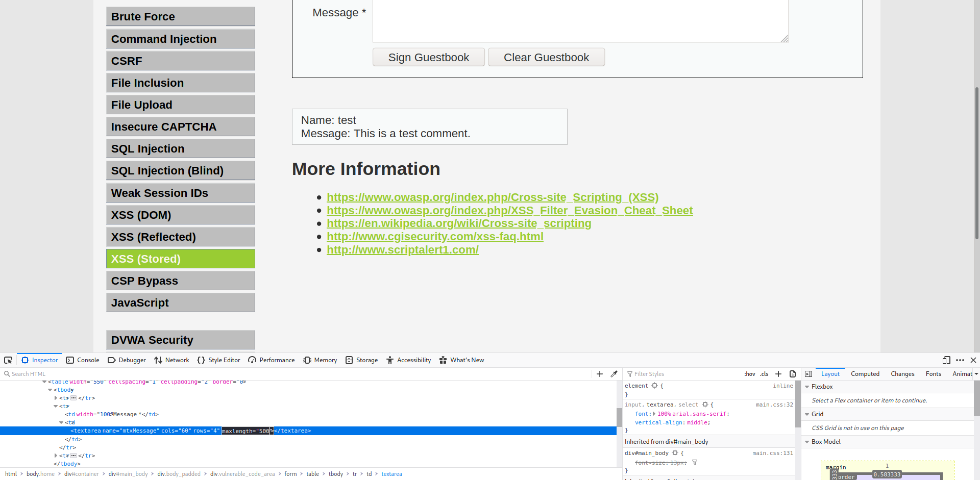
Task: Open the Fonts sidebar tab
Action: click(934, 374)
